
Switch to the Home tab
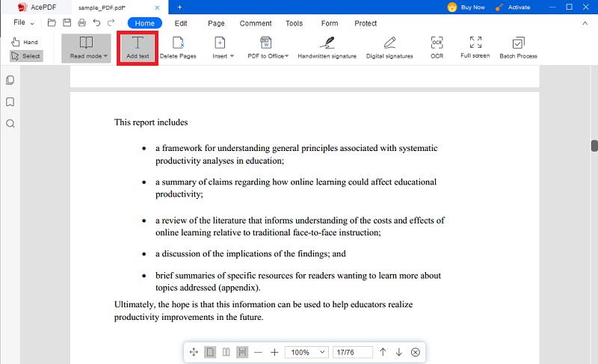pyautogui.click(x=145, y=23)
